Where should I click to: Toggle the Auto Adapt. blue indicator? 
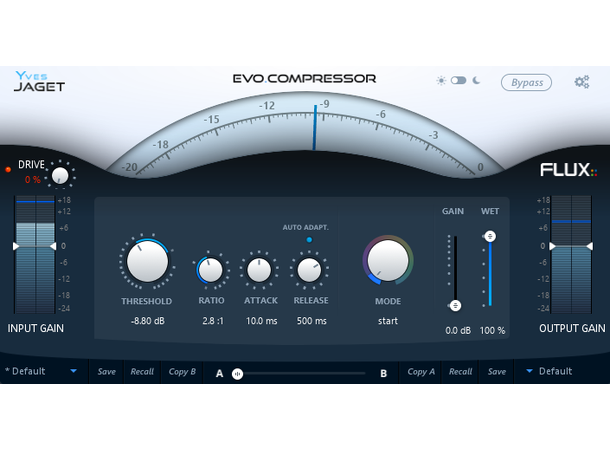(309, 240)
